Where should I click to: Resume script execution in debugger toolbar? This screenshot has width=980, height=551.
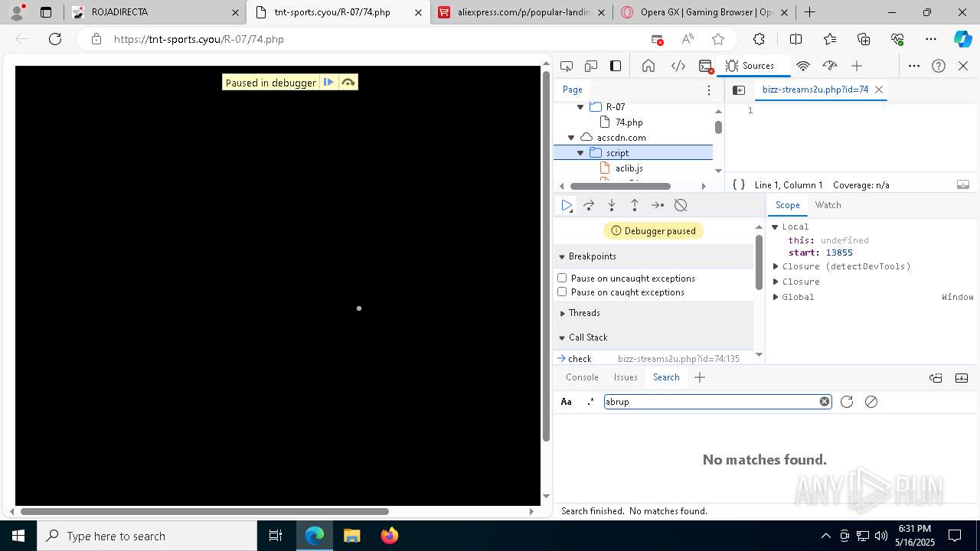point(567,205)
